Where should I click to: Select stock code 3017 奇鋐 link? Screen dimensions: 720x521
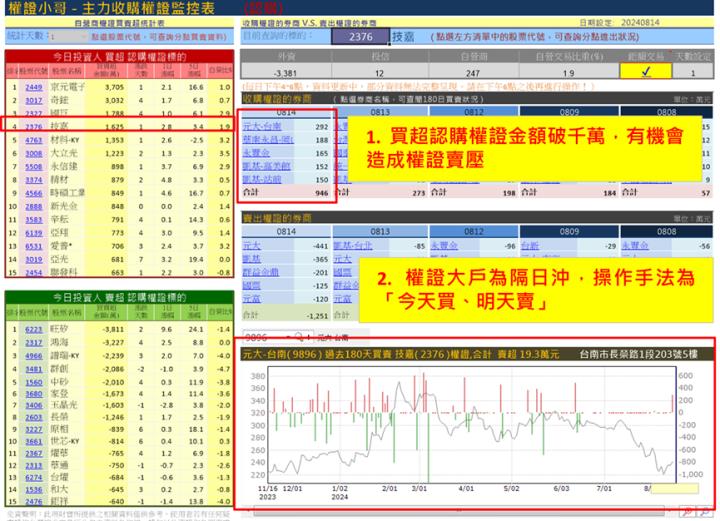click(x=33, y=100)
